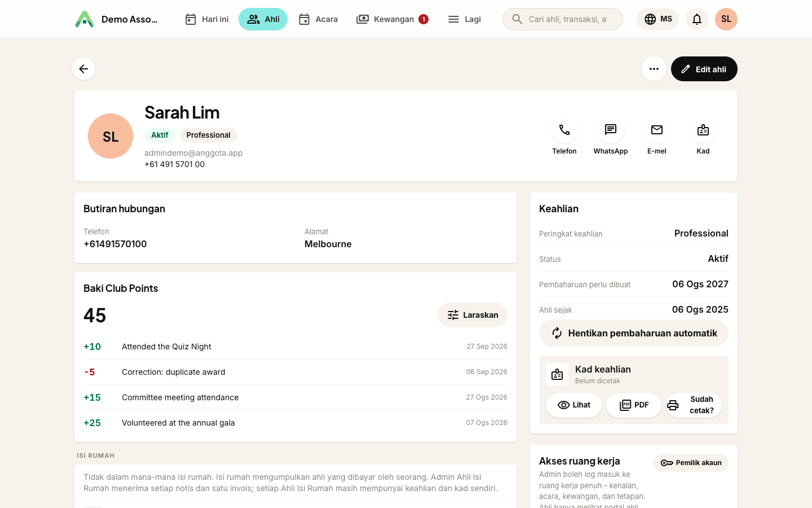The image size is (812, 508).
Task: Switch to the Kewangan tab
Action: (392, 19)
